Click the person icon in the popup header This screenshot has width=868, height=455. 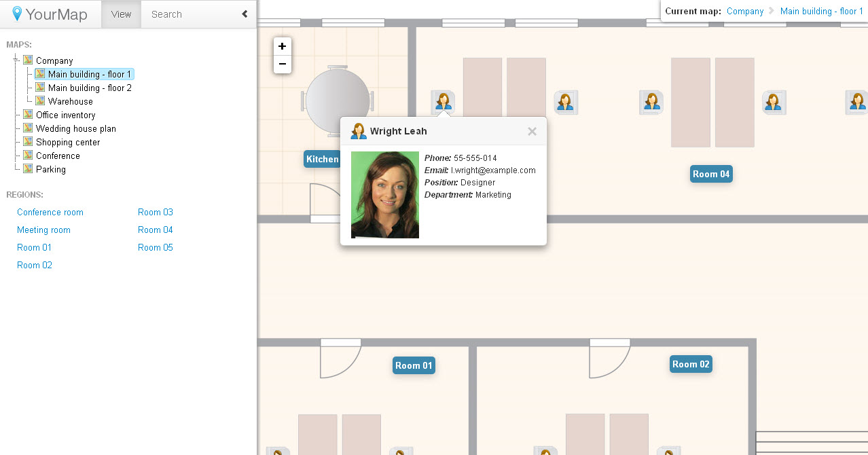click(x=359, y=131)
